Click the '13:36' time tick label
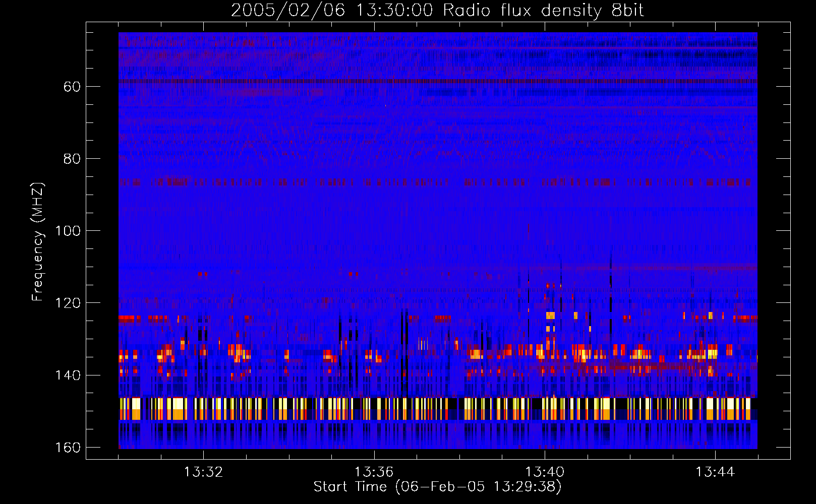 pyautogui.click(x=374, y=472)
